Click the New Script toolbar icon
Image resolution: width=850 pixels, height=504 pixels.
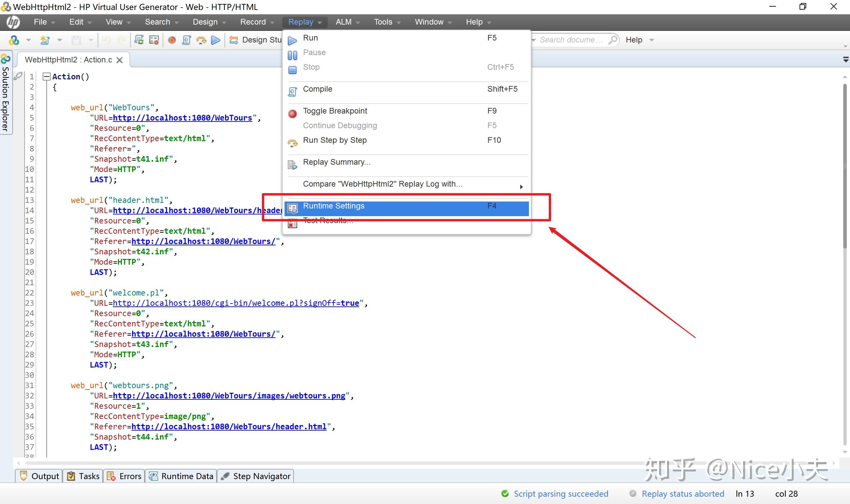tap(45, 40)
